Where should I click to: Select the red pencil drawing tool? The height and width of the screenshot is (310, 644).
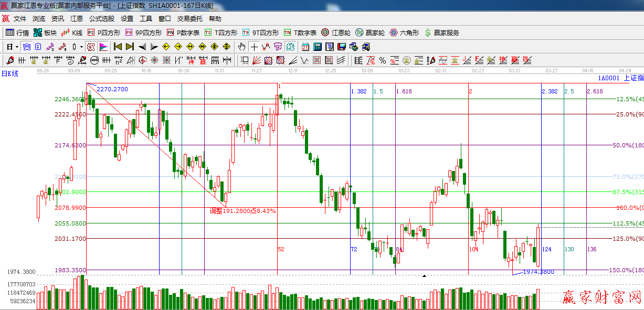click(x=8, y=60)
